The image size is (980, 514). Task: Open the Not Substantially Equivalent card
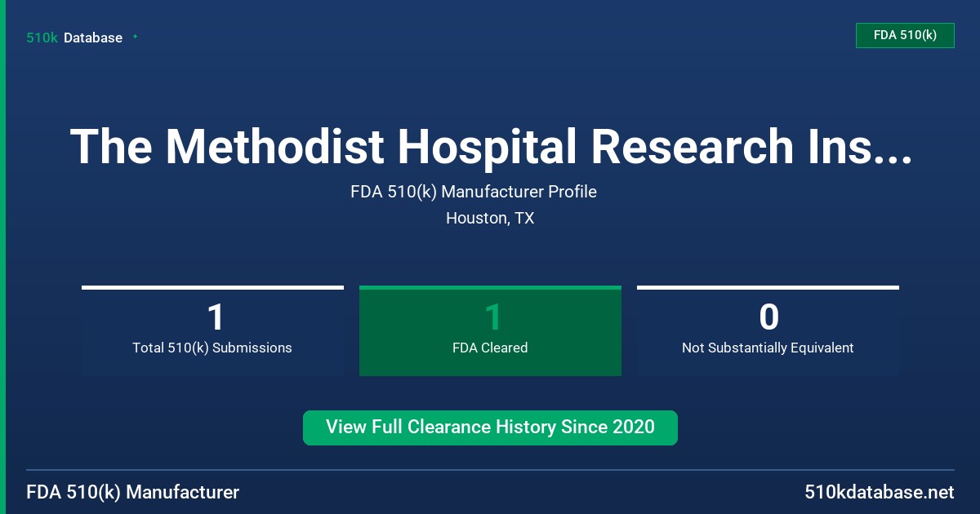tap(768, 330)
